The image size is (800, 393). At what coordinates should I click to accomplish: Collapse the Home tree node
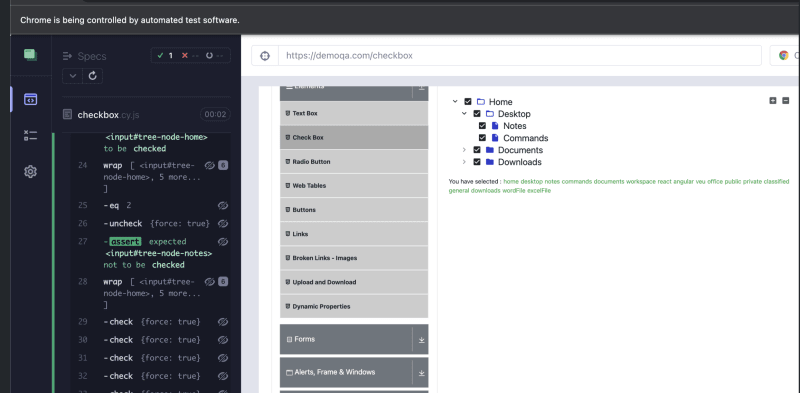coord(455,102)
